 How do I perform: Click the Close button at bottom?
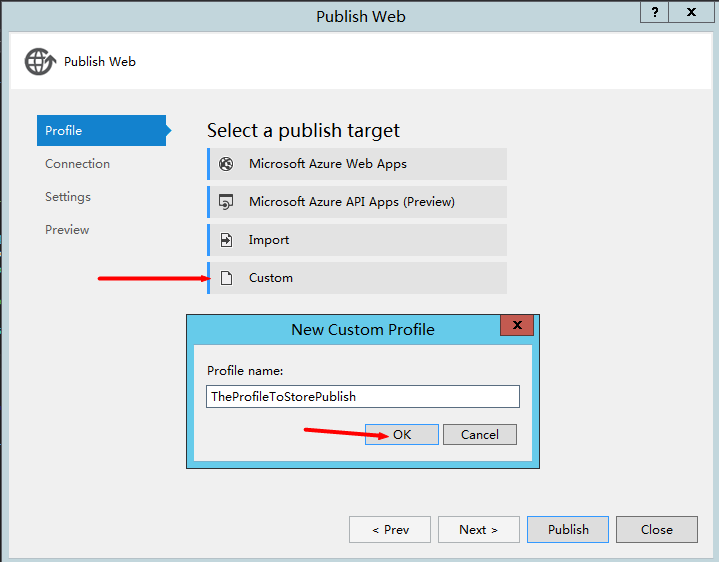(657, 529)
